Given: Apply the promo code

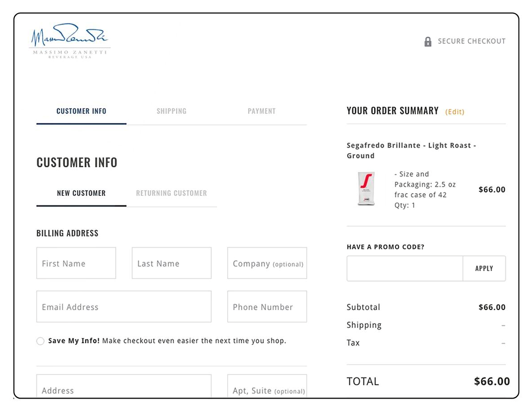Looking at the screenshot, I should click(x=484, y=268).
